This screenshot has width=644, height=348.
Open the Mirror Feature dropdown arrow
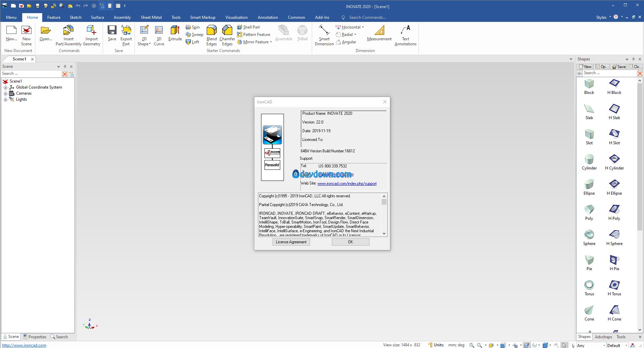[271, 42]
